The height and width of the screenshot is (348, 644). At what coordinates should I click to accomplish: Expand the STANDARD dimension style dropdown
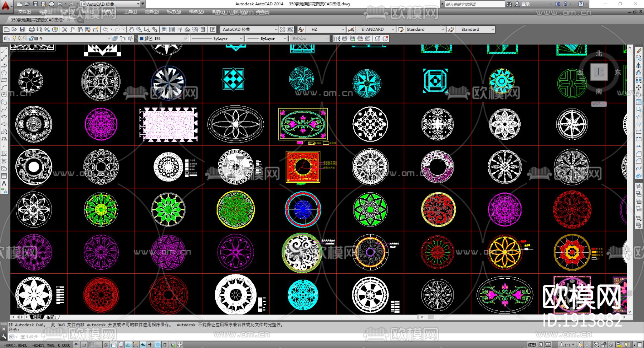[x=392, y=29]
